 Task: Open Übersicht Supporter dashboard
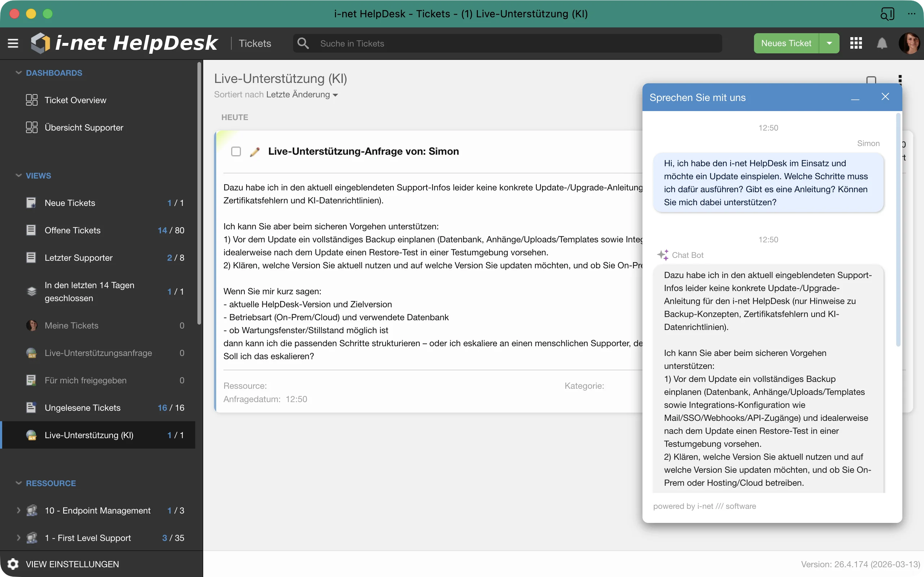pos(84,127)
